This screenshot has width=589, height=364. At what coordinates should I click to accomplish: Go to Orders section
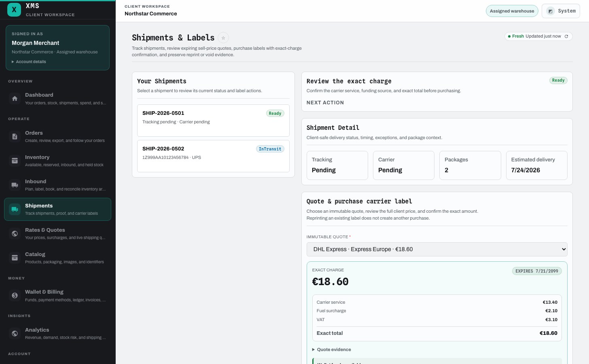pos(57,136)
